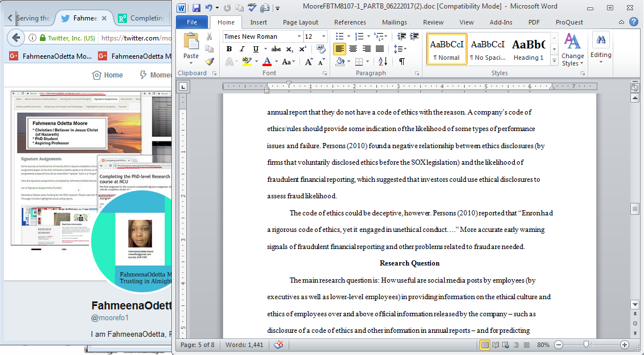Viewport: 644px width, 355px height.
Task: Customize Quick Access Toolbar dropdown
Action: 278,8
